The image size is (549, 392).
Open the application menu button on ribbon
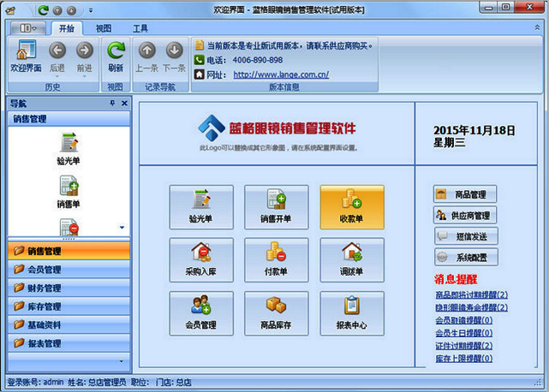coord(28,28)
